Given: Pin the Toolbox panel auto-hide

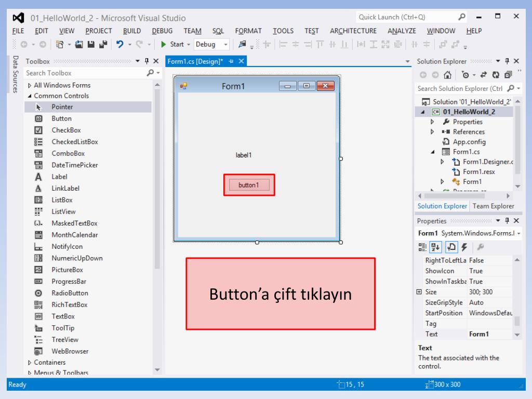Looking at the screenshot, I should pyautogui.click(x=147, y=61).
